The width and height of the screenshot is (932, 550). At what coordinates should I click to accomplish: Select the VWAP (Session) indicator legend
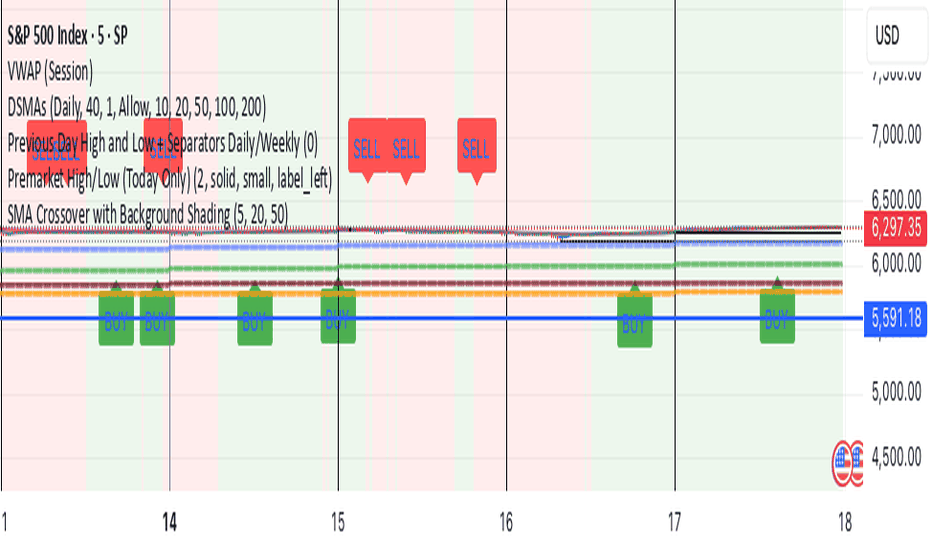click(x=50, y=71)
